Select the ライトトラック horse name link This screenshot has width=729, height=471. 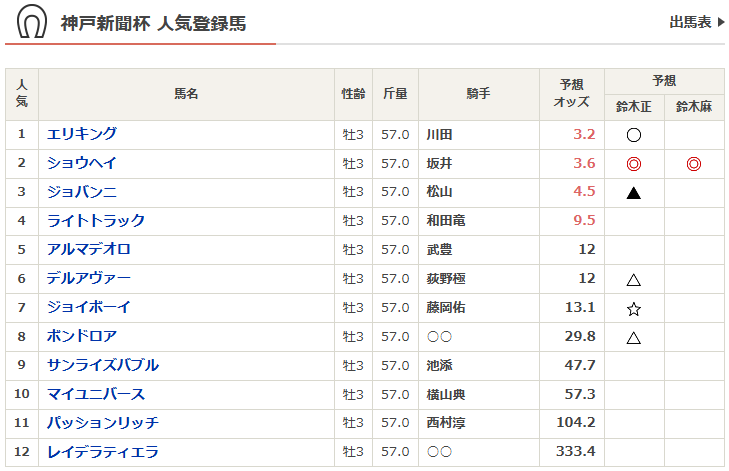point(96,221)
